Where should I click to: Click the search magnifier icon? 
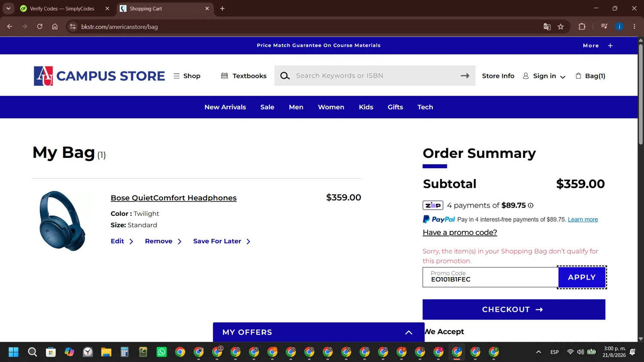[x=285, y=76]
